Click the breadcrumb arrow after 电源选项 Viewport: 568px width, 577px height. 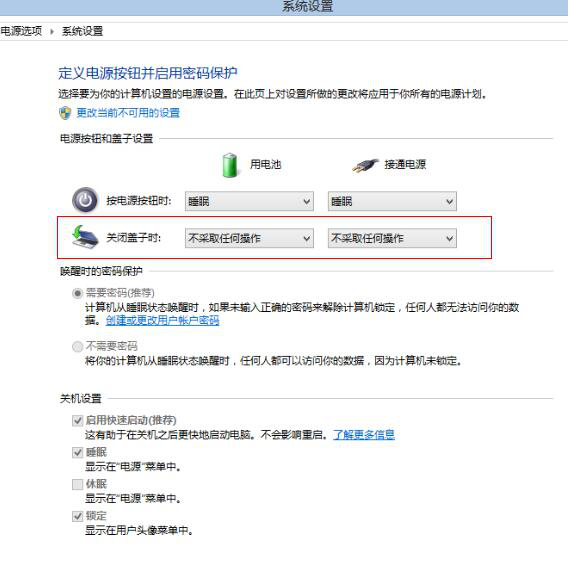click(52, 32)
